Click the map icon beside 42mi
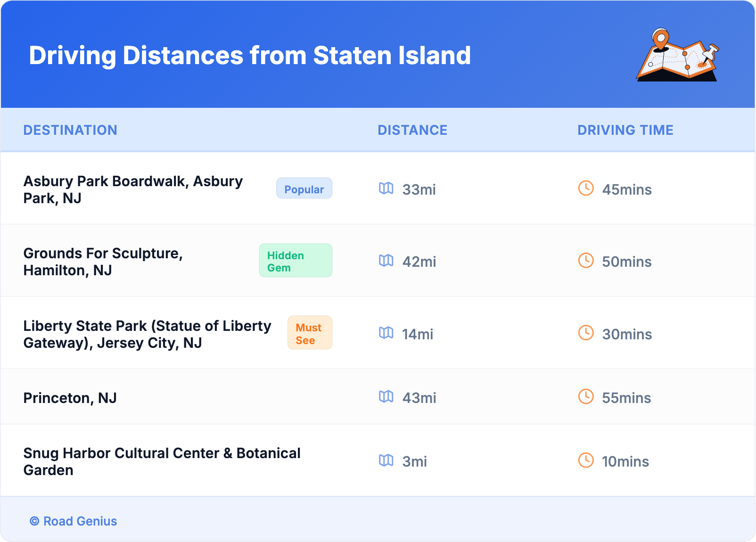The image size is (756, 542). tap(386, 261)
